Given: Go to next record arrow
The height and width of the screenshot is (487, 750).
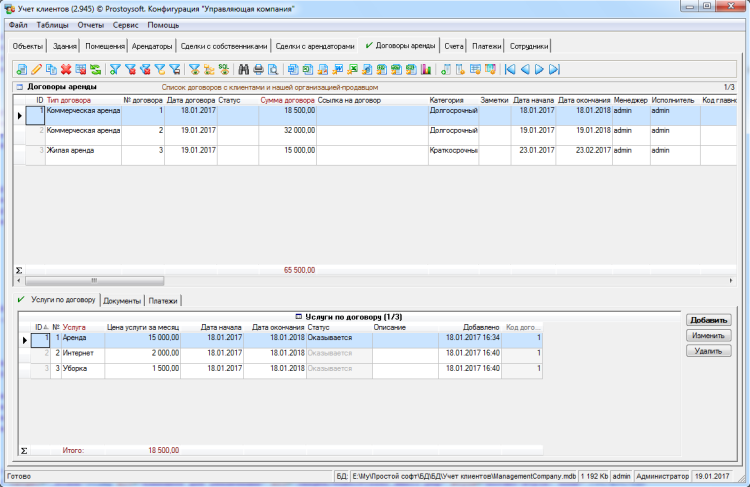Looking at the screenshot, I should coord(539,69).
